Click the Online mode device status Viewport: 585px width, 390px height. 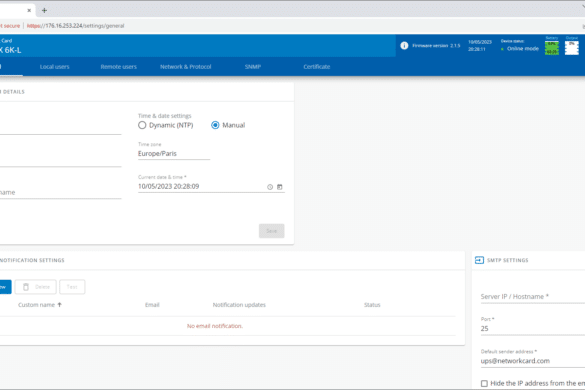[x=522, y=49]
